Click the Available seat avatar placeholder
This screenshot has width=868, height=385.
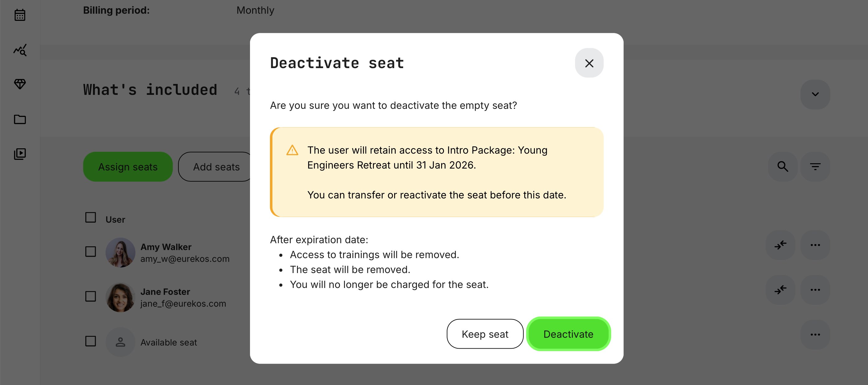tap(120, 342)
